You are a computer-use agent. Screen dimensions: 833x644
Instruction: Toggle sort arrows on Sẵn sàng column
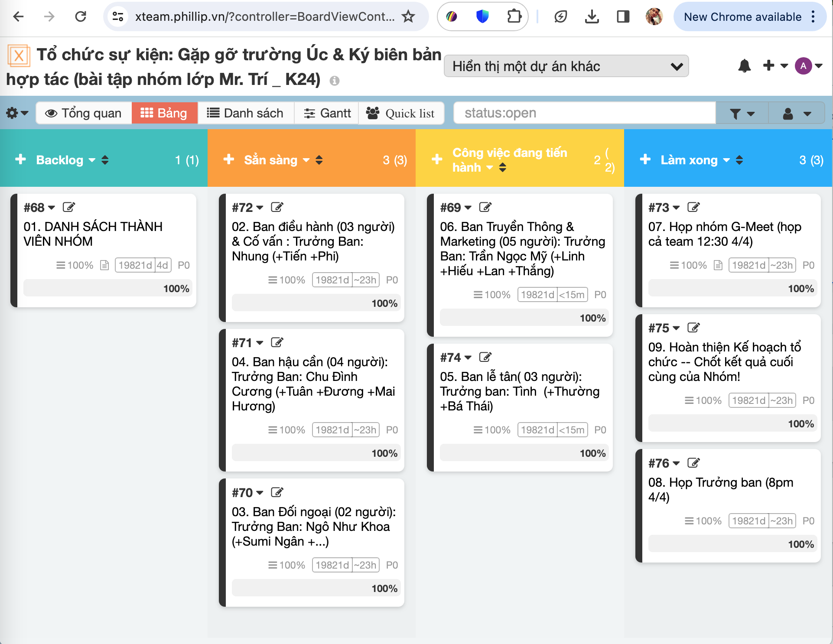(x=319, y=160)
